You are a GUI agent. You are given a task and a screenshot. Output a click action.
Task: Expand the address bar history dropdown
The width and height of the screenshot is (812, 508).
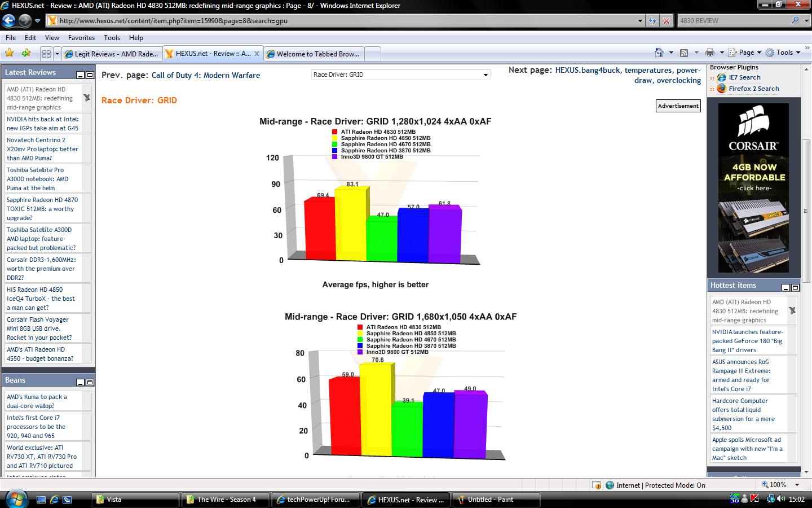(640, 21)
